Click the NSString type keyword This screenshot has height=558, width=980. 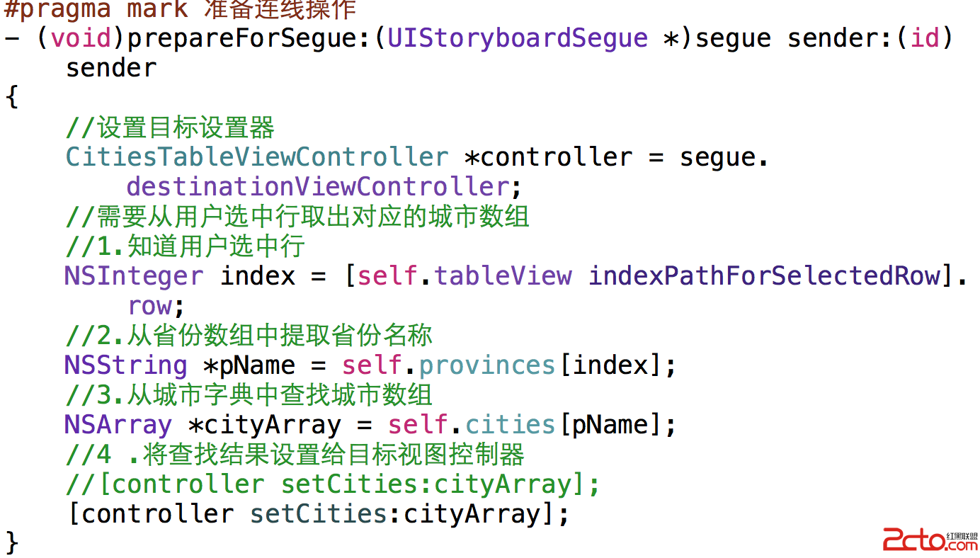coord(125,365)
